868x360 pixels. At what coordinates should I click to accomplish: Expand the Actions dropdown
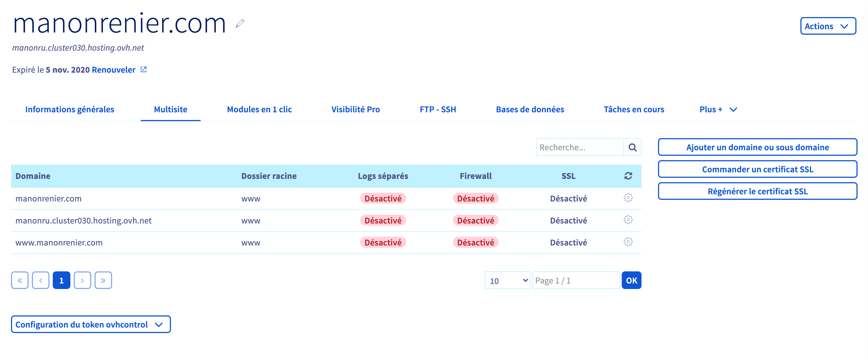click(828, 26)
